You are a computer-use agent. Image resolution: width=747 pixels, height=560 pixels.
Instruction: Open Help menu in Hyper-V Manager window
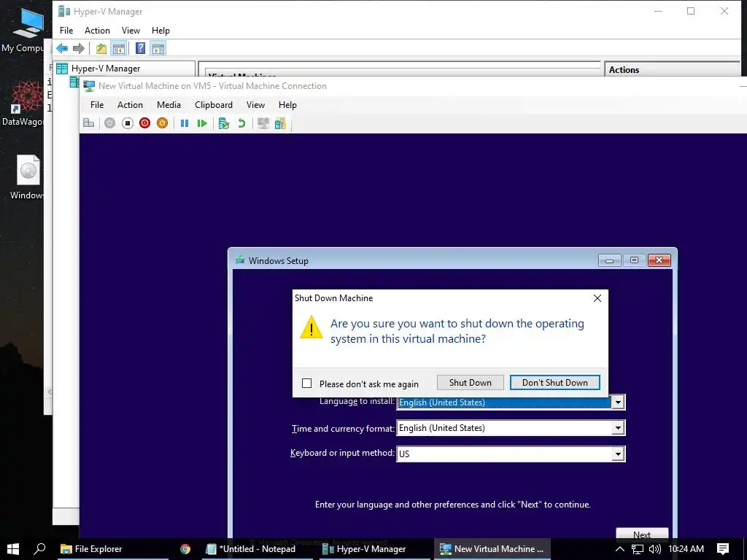coord(160,31)
